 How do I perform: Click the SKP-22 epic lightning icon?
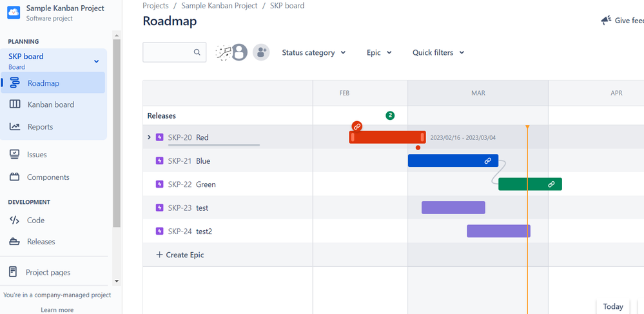160,184
